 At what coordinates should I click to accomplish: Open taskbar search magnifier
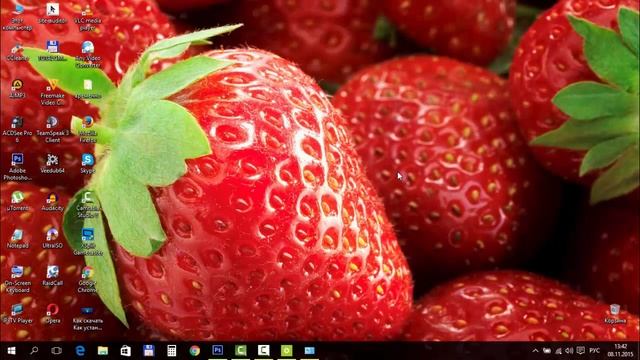coord(34,351)
